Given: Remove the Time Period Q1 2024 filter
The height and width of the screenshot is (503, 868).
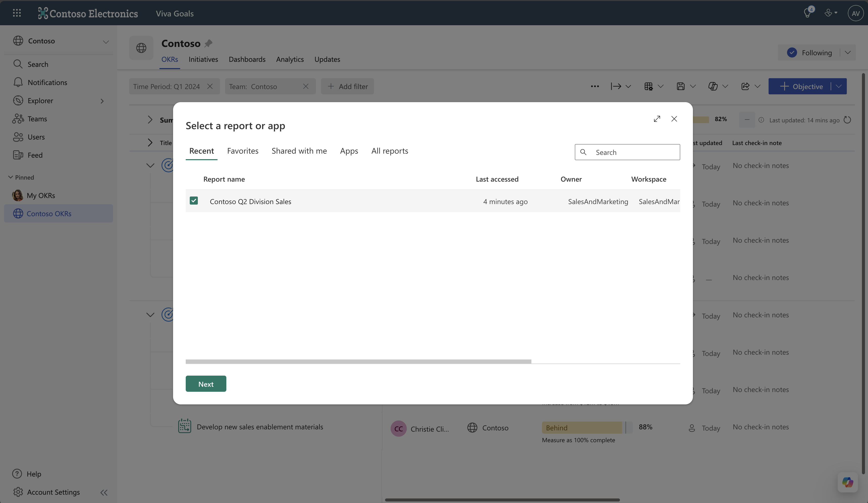Looking at the screenshot, I should click(x=210, y=87).
